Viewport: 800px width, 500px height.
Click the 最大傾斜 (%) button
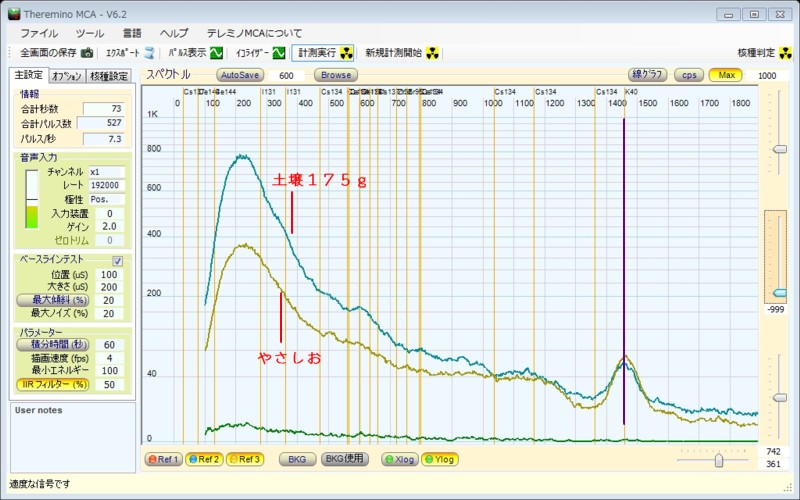pos(53,300)
